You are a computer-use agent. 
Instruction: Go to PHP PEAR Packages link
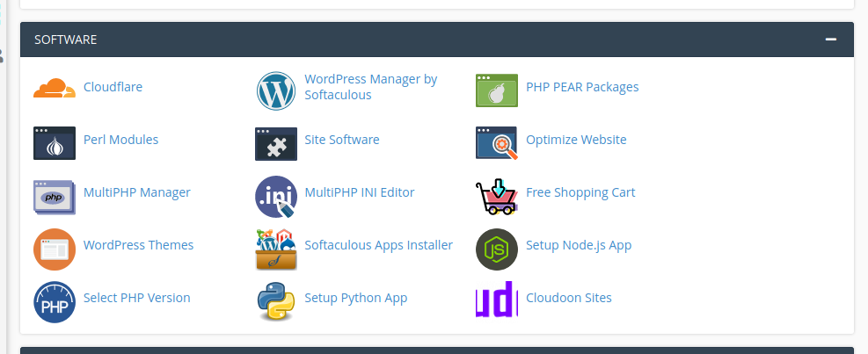click(582, 87)
